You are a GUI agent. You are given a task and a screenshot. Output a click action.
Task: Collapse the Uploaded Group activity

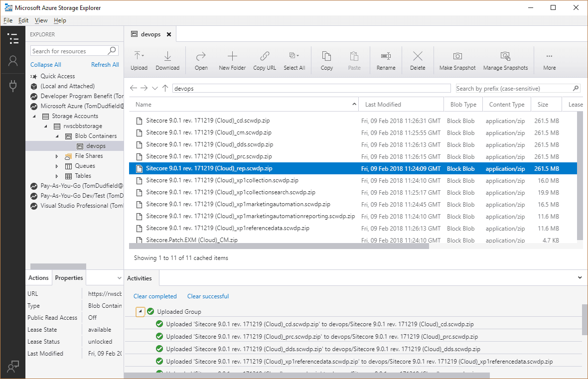point(140,312)
